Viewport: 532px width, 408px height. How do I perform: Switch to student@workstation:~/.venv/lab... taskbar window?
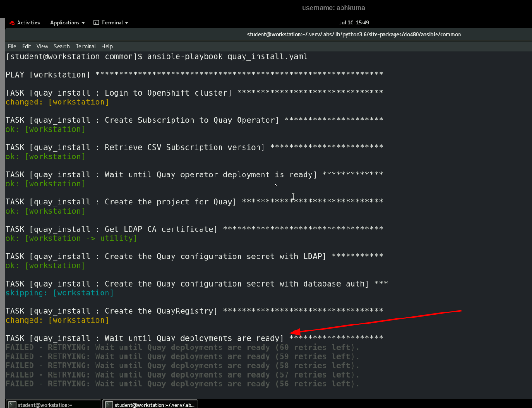point(150,404)
